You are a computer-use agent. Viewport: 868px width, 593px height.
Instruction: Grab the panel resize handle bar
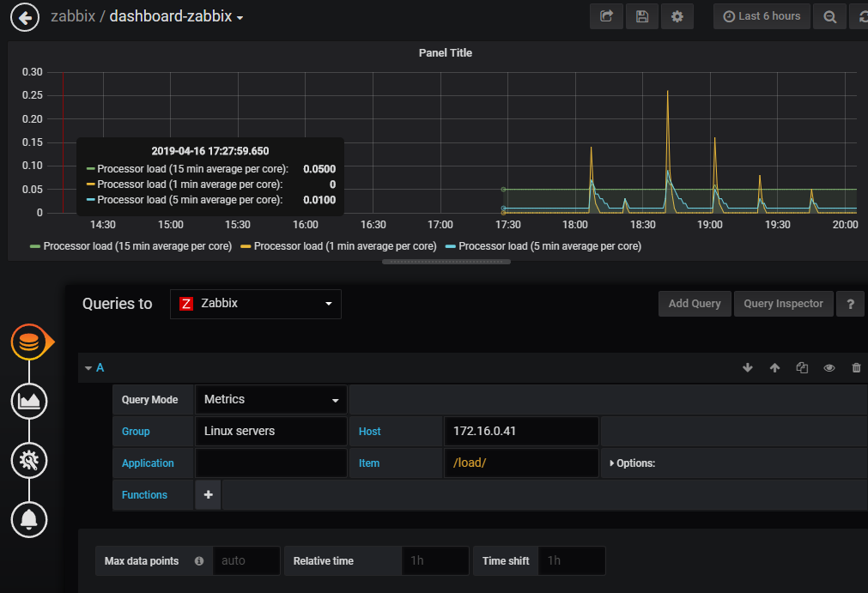(446, 263)
